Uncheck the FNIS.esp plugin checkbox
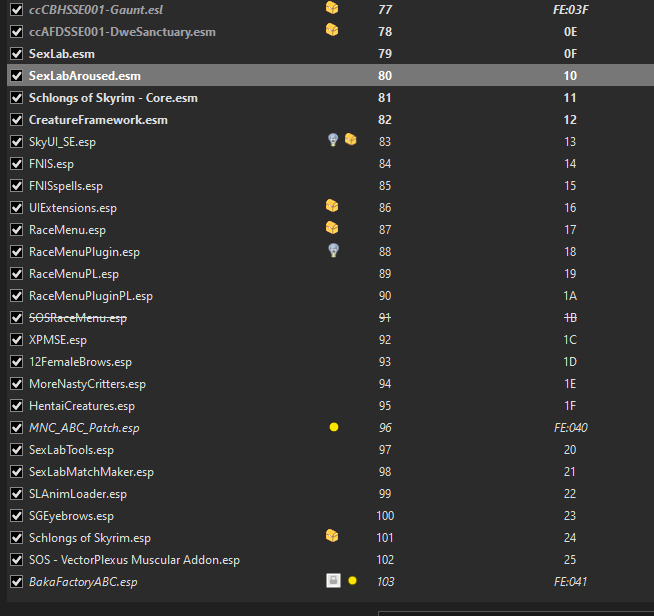654x616 pixels. (16, 163)
